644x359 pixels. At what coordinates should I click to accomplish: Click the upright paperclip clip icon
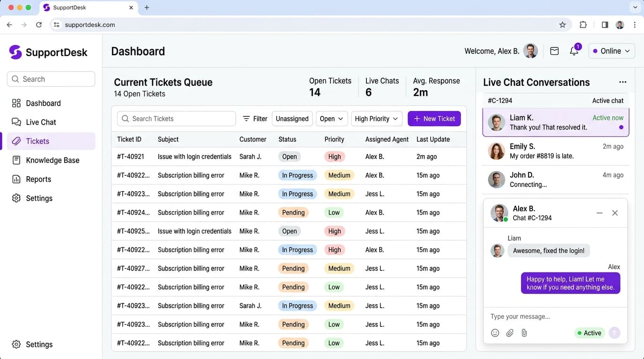pos(524,333)
